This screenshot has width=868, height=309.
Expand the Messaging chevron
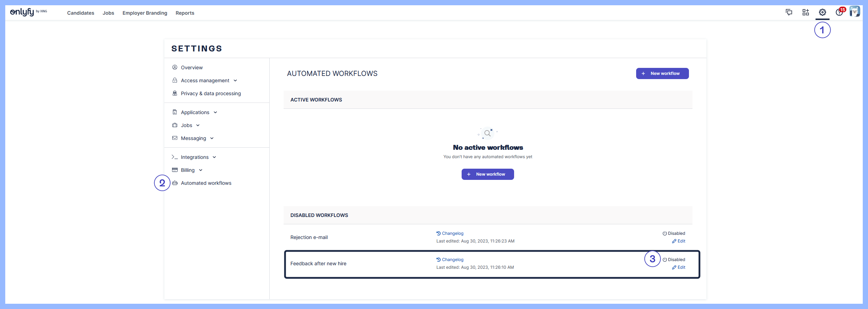[212, 138]
